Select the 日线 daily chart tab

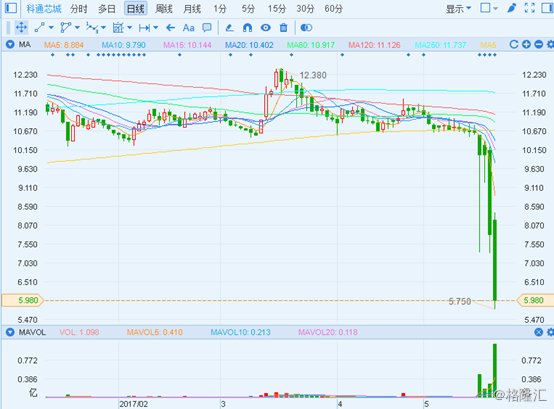(136, 9)
